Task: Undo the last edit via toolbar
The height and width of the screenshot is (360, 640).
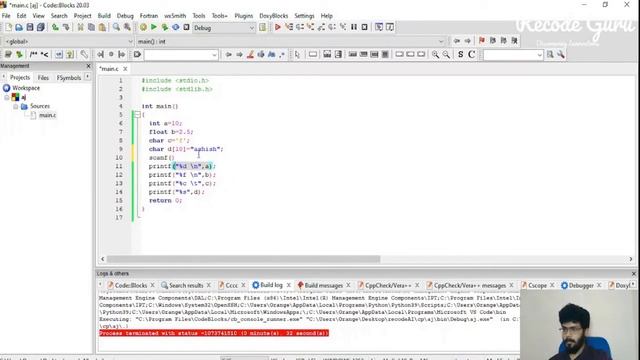Action: [x=55, y=27]
